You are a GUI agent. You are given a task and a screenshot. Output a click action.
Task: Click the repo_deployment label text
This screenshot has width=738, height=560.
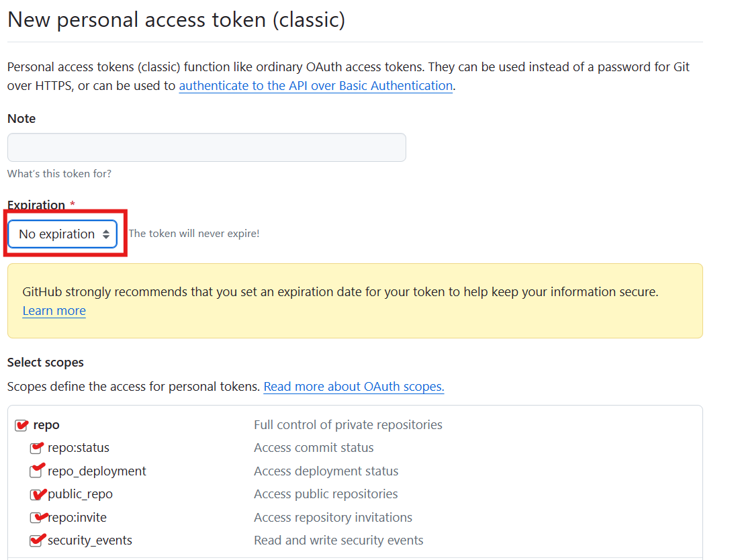click(97, 471)
